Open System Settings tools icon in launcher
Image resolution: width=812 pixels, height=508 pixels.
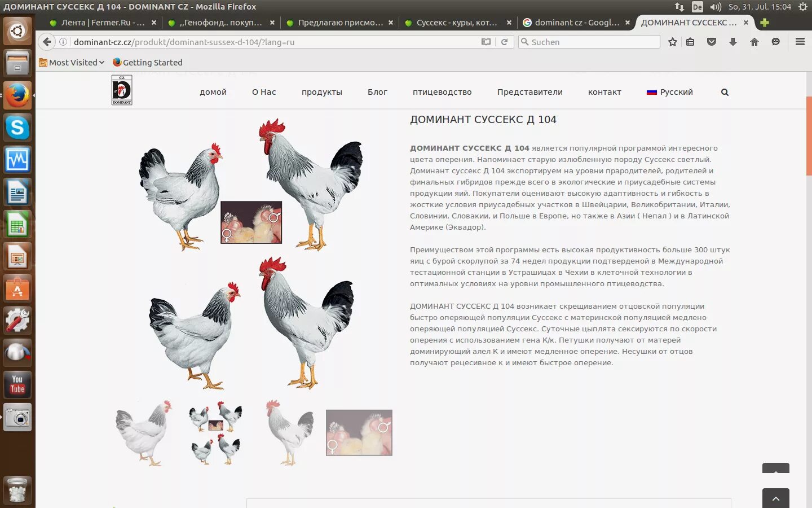click(x=17, y=321)
